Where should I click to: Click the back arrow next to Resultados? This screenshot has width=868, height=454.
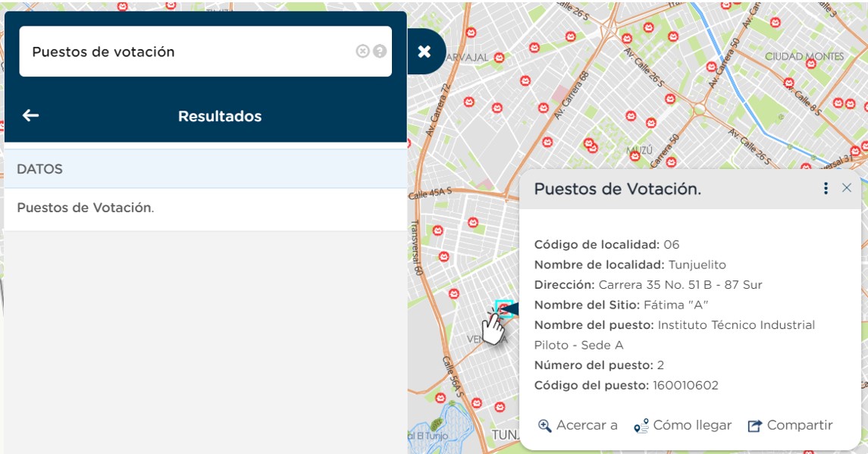coord(29,115)
